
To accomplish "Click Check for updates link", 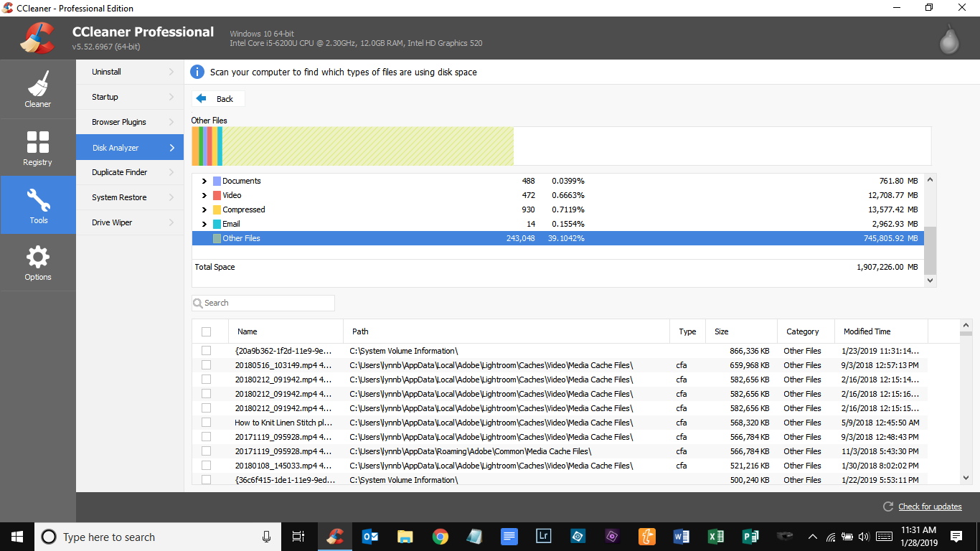I will tap(930, 507).
